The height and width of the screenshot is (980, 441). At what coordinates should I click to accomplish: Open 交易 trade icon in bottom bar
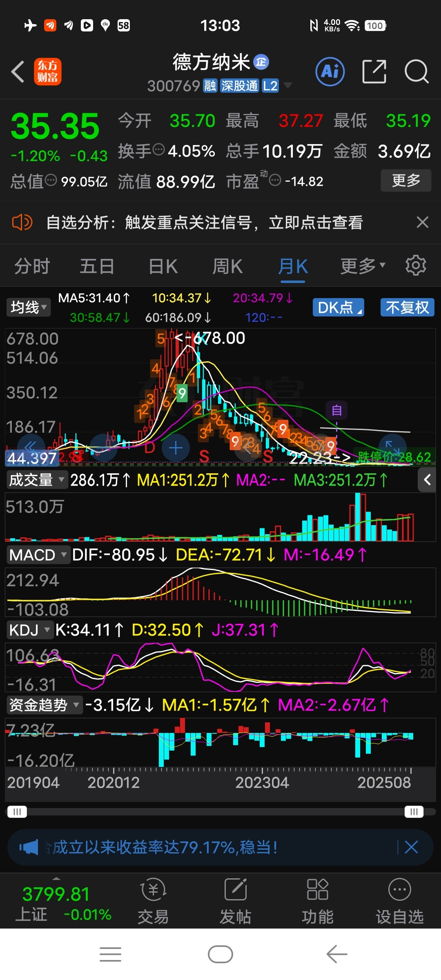pos(153,901)
